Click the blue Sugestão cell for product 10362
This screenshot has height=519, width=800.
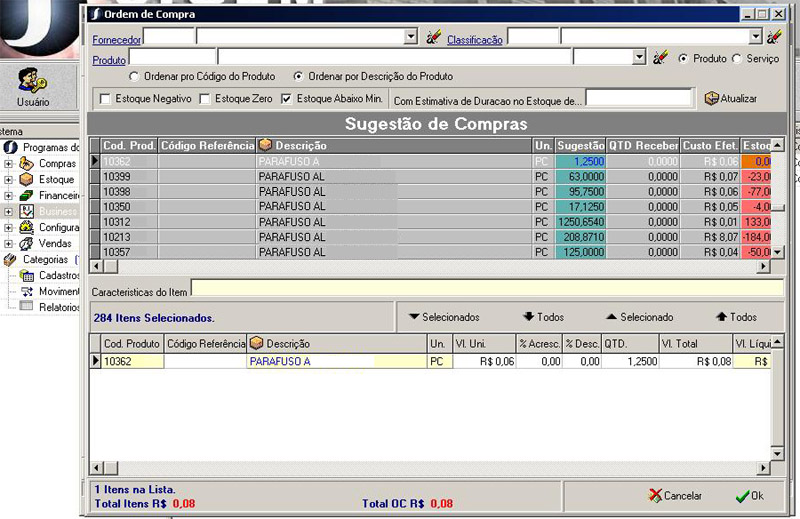(580, 161)
